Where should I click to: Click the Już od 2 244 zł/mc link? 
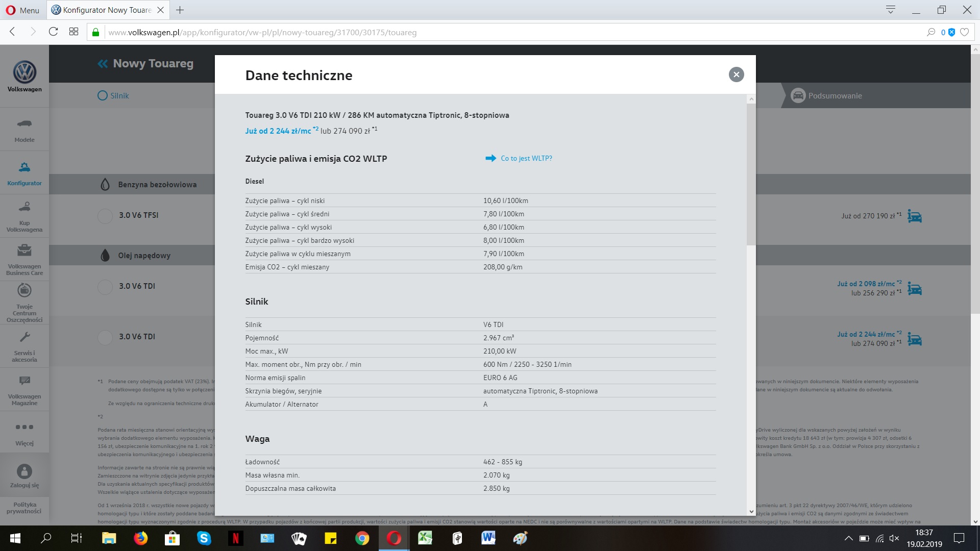tap(278, 131)
